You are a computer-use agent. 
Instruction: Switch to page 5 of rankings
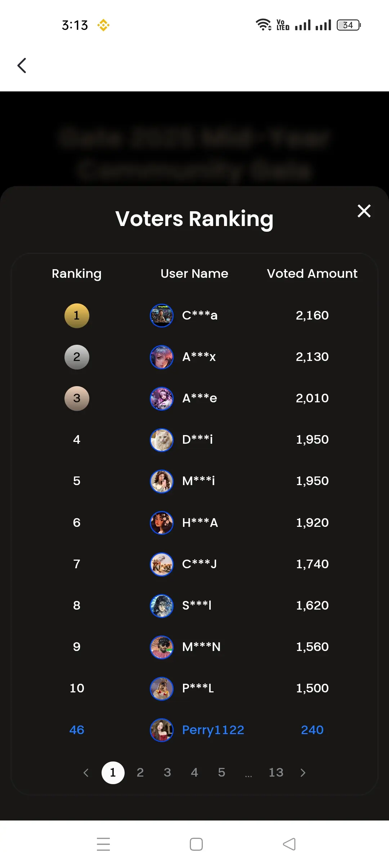222,773
